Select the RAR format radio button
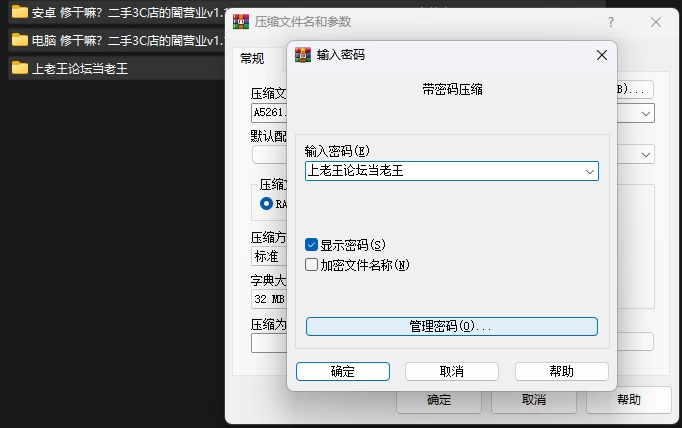The width and height of the screenshot is (682, 428). pyautogui.click(x=266, y=204)
